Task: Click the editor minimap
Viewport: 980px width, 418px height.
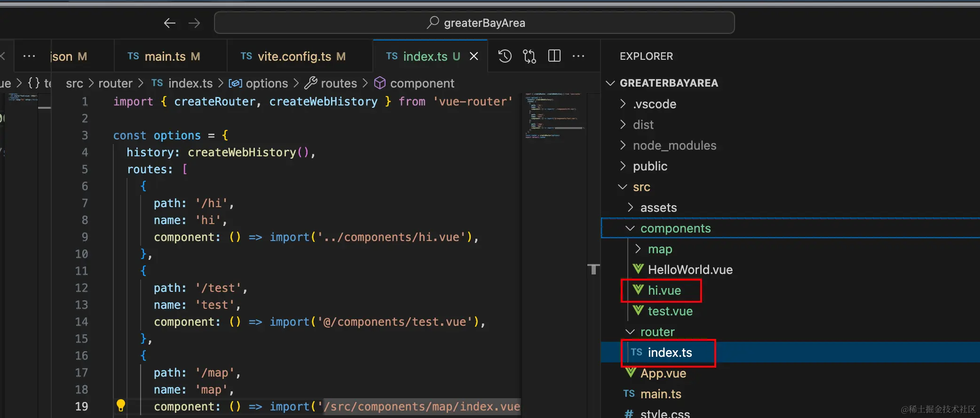Action: coord(555,115)
